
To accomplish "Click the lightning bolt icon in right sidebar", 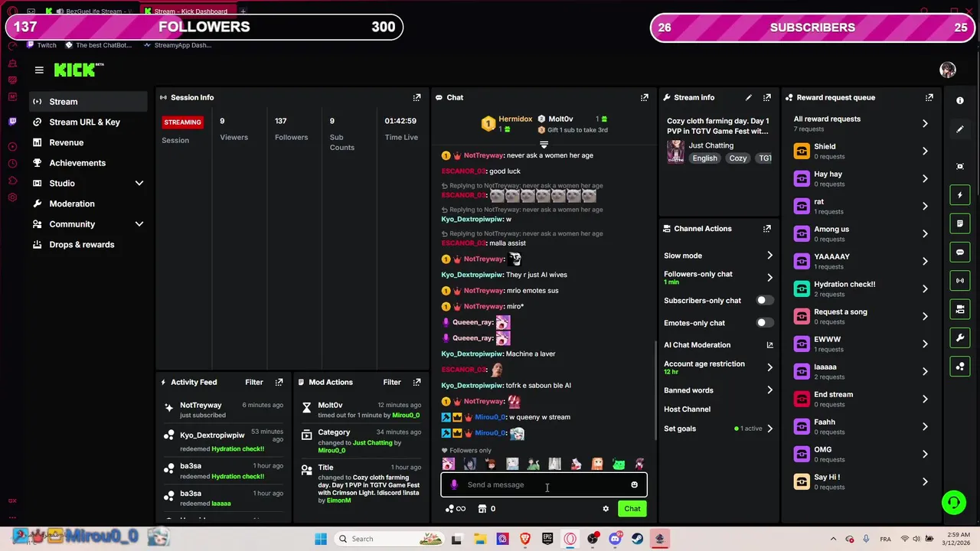I will (960, 195).
